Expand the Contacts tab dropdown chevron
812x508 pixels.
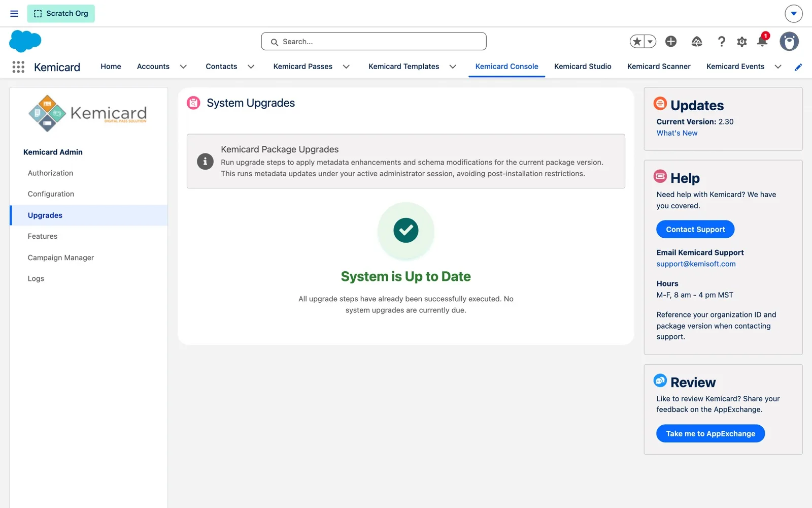point(251,67)
